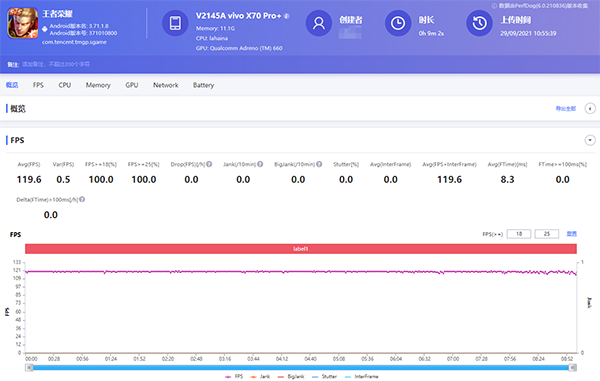Screen dimensions: 600x381
Task: Collapse the overview section with arrow button
Action: (590, 109)
